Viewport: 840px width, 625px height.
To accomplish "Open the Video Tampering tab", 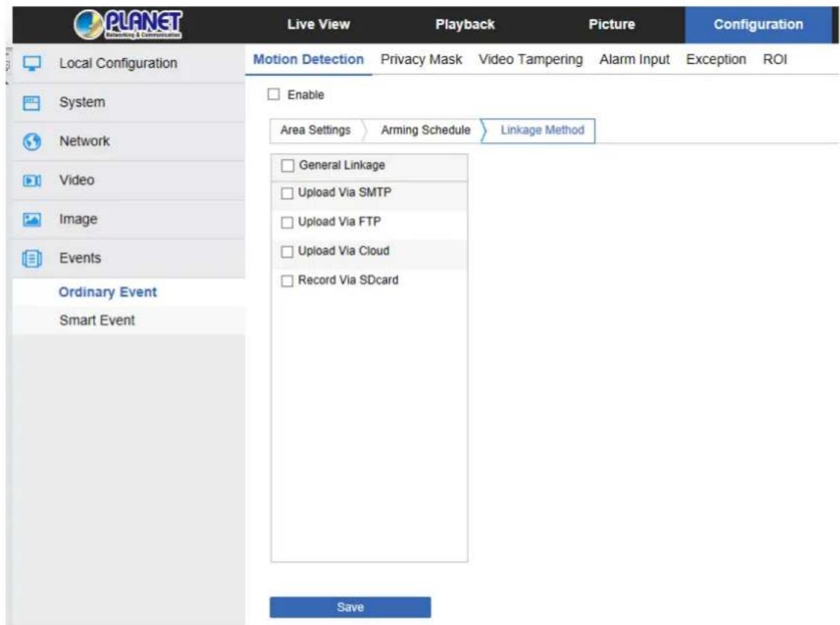I will pos(530,60).
